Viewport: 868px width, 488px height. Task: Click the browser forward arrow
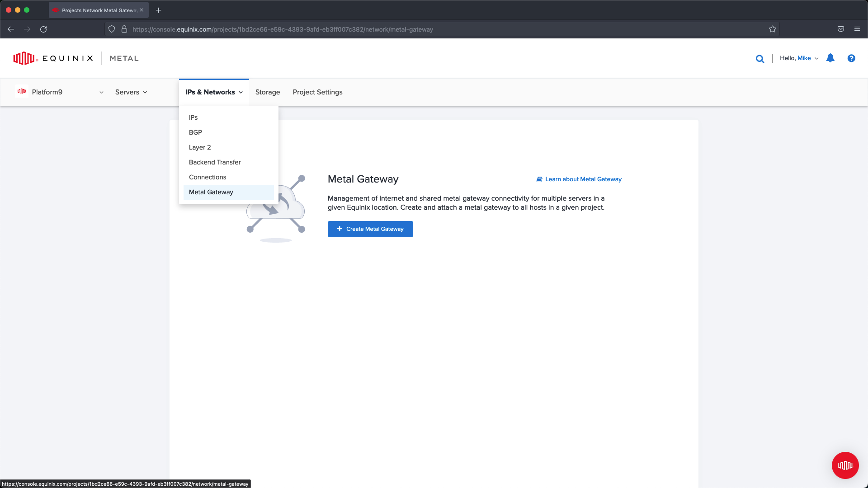[x=27, y=29]
